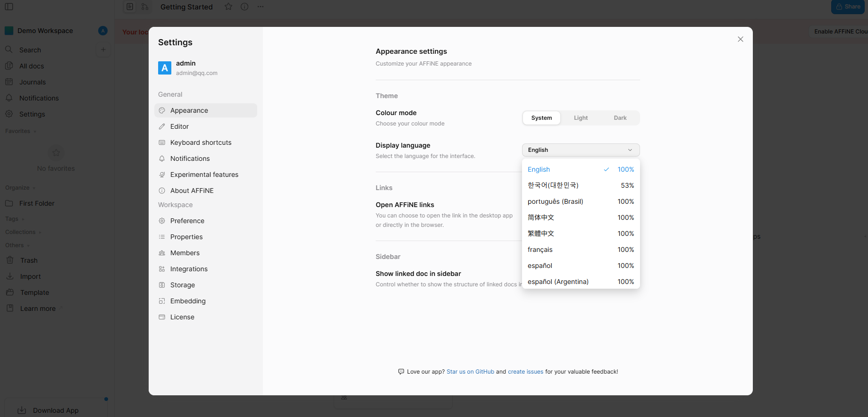Select English language option
The image size is (868, 417).
click(581, 169)
